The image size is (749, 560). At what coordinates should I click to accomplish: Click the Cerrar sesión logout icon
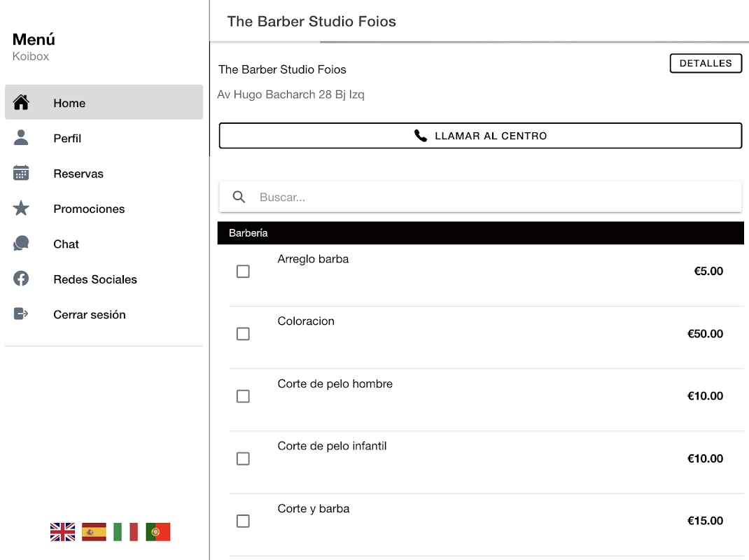(x=21, y=314)
